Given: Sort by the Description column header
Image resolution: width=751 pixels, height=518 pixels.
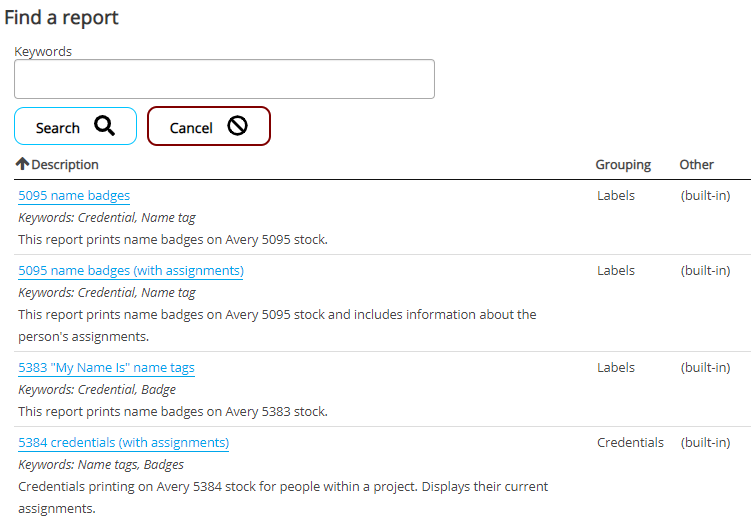Looking at the screenshot, I should (x=65, y=164).
